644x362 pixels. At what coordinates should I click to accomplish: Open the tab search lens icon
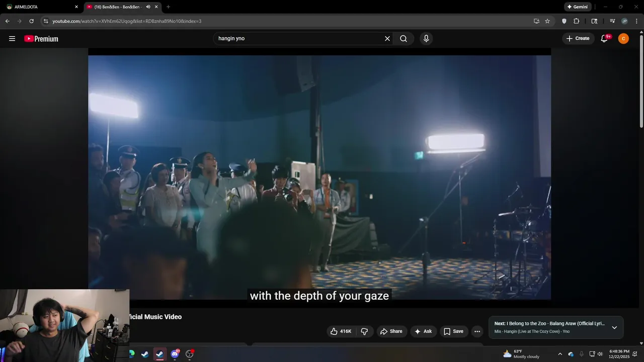point(594,21)
